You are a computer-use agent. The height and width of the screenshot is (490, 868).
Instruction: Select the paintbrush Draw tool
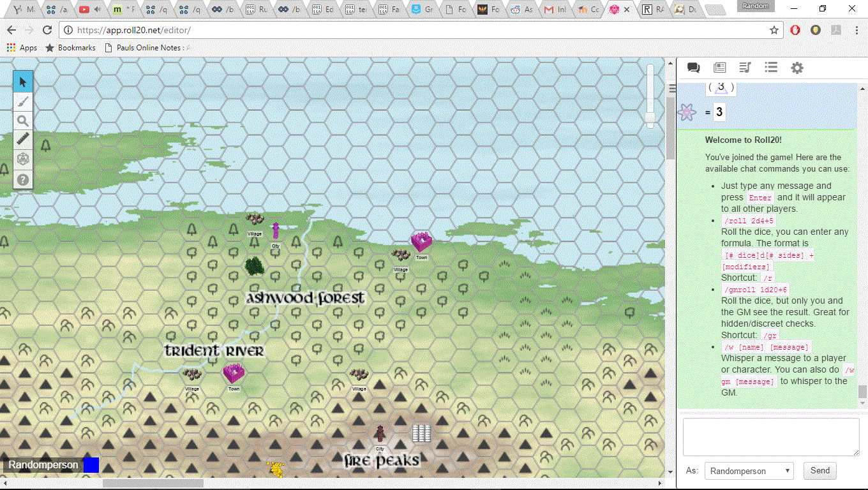23,101
